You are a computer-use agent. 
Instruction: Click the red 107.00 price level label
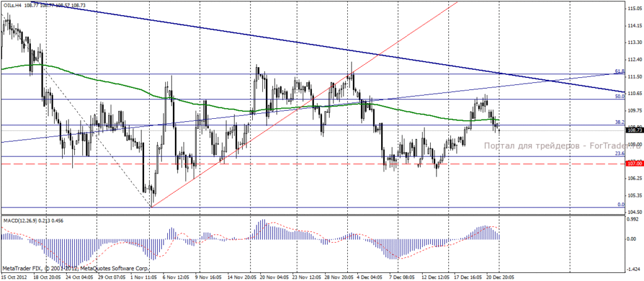(x=634, y=163)
